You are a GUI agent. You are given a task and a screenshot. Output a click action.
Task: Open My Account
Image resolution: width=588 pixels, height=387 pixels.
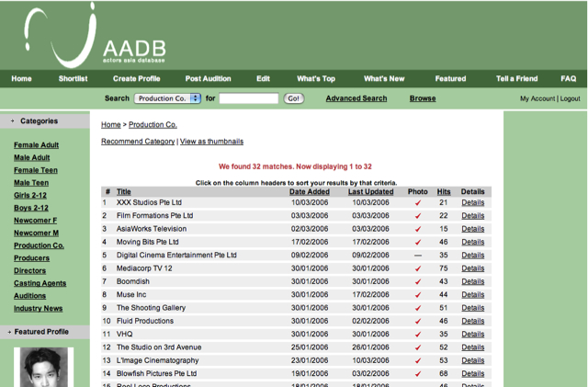537,98
